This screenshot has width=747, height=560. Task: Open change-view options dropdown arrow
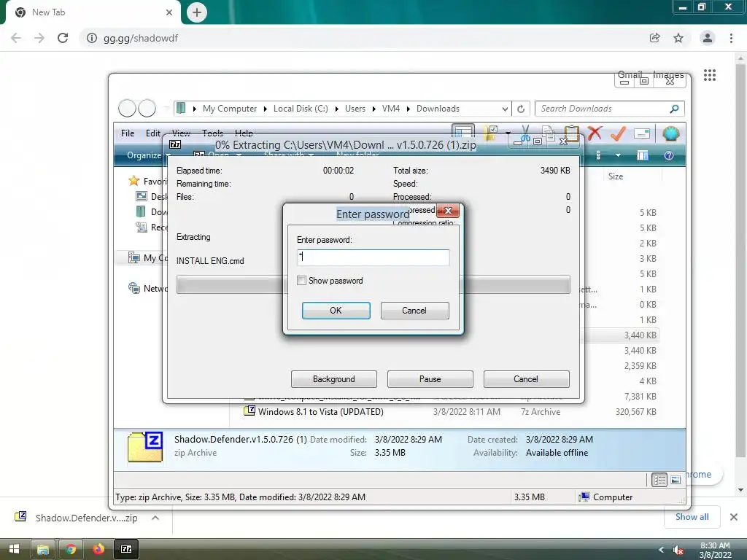point(618,155)
